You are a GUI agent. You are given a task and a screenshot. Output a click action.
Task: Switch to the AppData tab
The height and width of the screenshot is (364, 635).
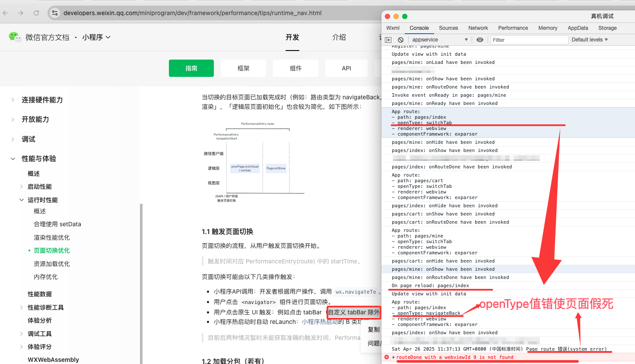pyautogui.click(x=578, y=28)
